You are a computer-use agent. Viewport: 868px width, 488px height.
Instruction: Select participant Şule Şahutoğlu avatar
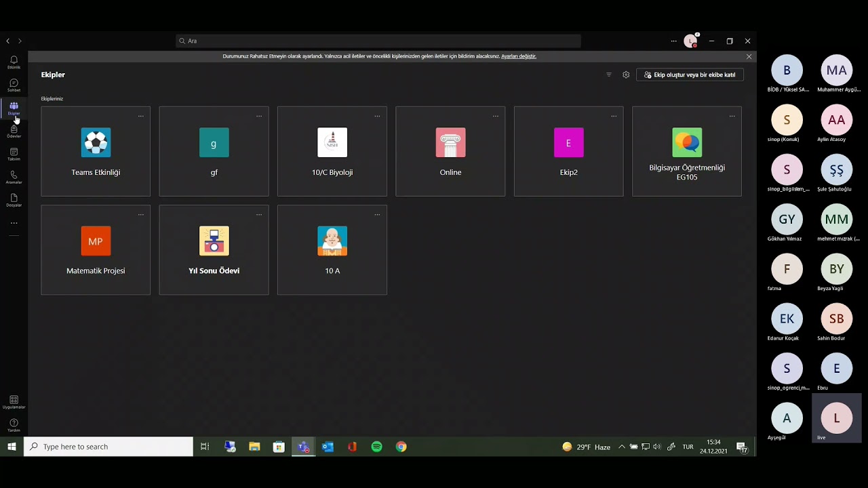click(836, 170)
